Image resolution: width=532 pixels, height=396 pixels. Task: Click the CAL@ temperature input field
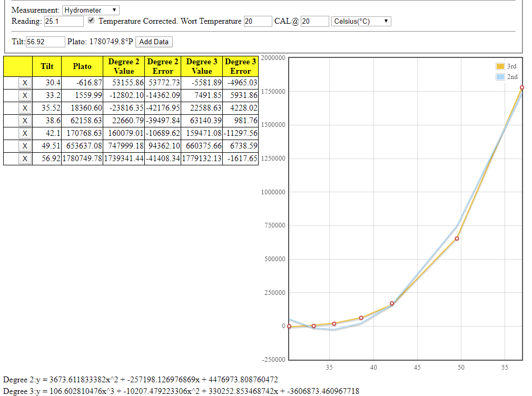click(x=314, y=21)
